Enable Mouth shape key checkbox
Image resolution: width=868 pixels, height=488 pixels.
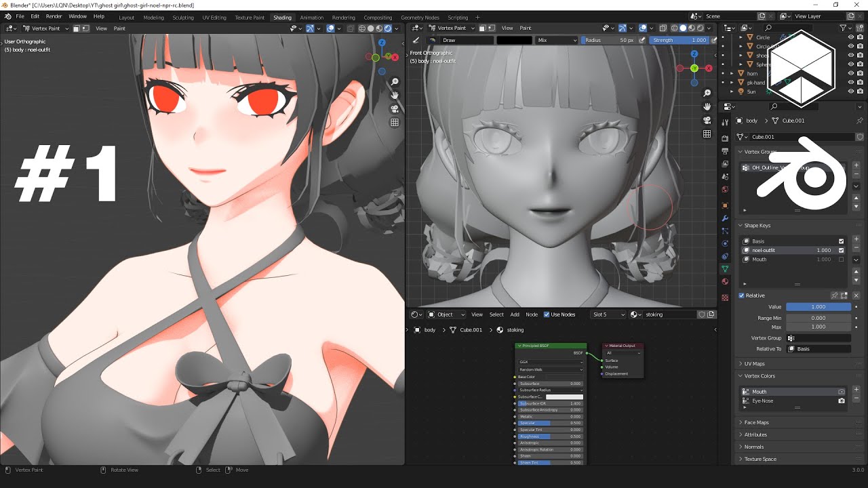click(x=842, y=259)
